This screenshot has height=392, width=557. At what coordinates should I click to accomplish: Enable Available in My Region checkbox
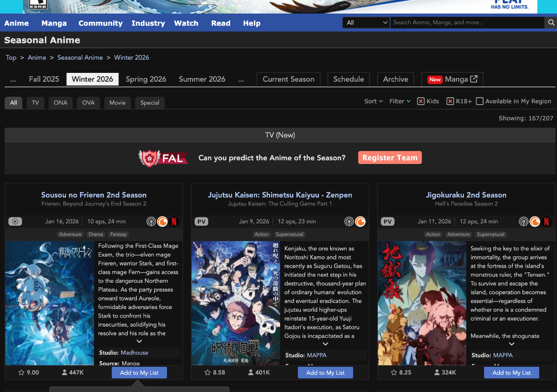click(x=479, y=101)
